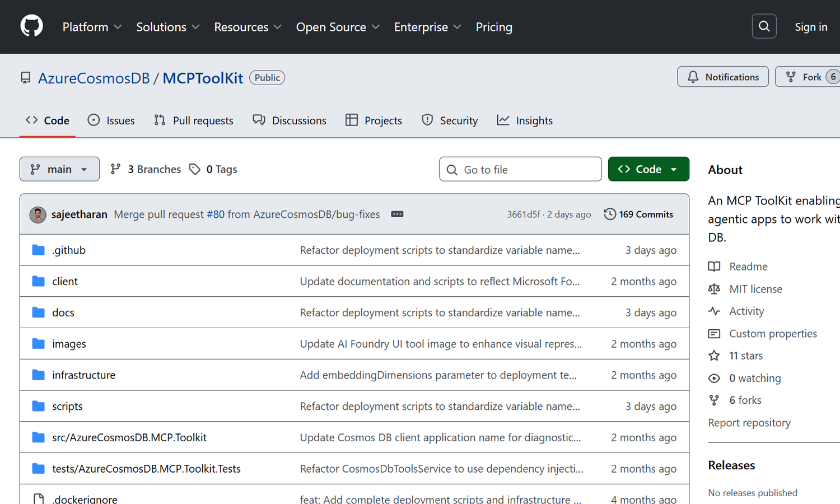Open the search magnifier icon
This screenshot has height=504, width=840.
764,26
